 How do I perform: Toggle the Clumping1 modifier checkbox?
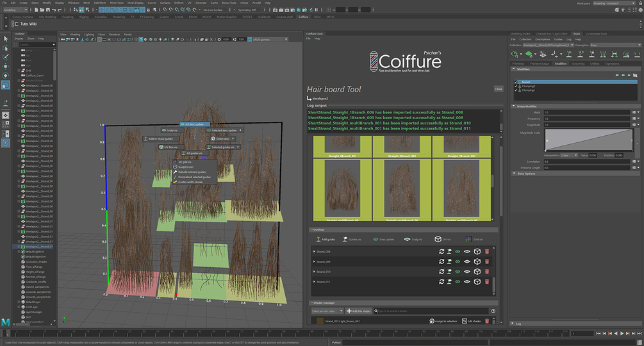[x=516, y=90]
